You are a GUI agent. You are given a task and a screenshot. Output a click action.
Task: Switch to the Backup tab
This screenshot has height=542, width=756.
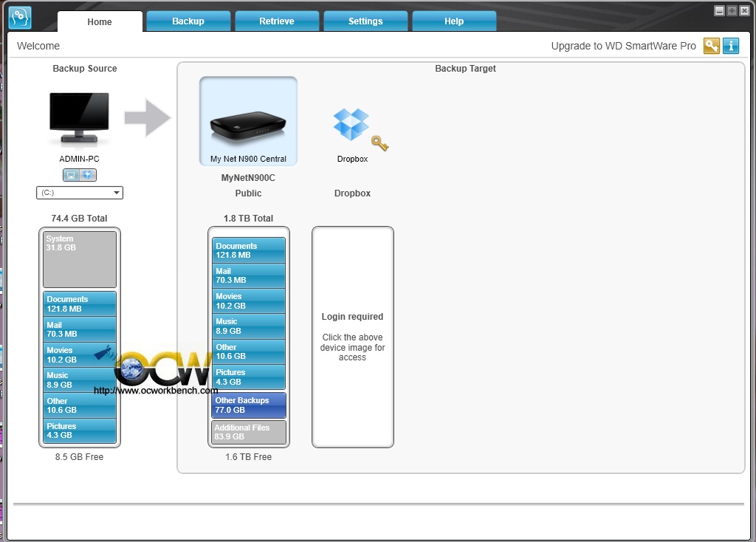click(x=188, y=21)
